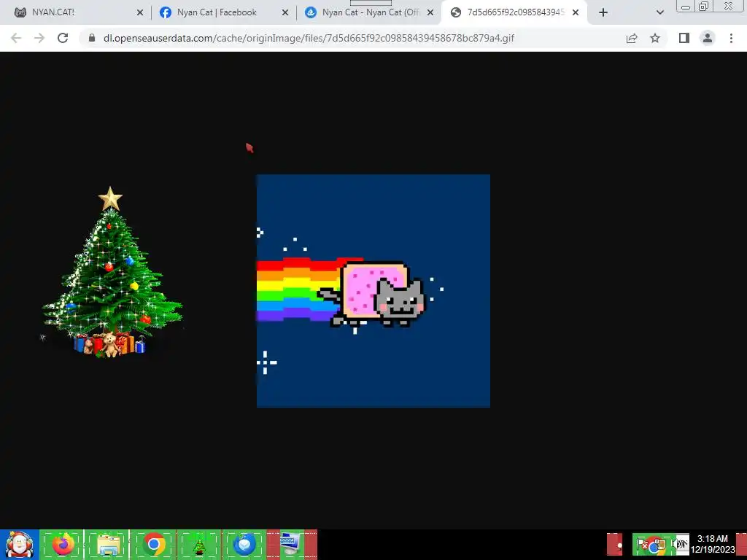Bookmark this page with star icon
Viewport: 747px width, 560px height.
[655, 38]
